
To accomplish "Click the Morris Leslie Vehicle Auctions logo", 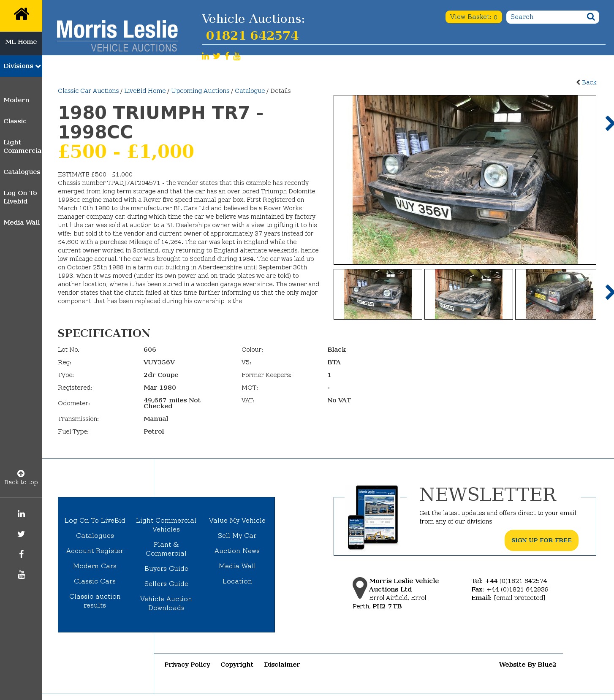I will (x=117, y=36).
